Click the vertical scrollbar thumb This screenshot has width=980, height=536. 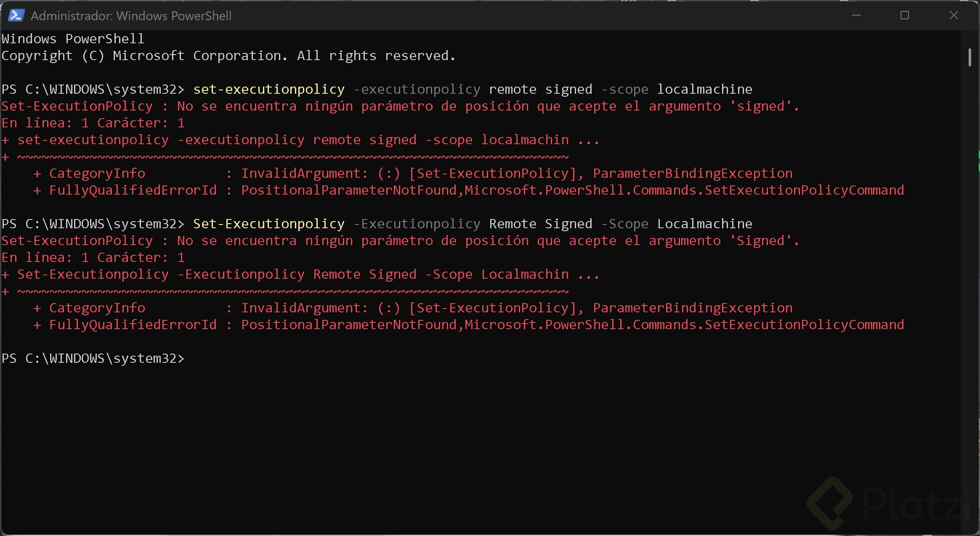969,58
